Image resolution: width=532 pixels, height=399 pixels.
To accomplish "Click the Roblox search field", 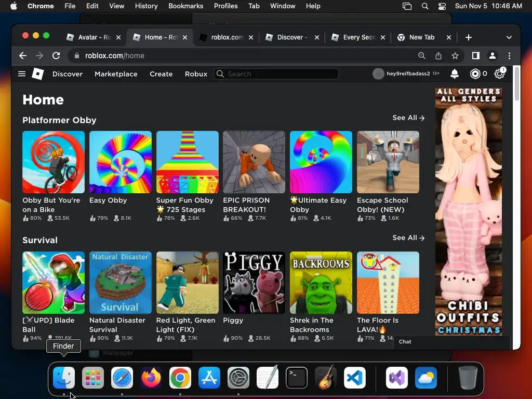I will coord(276,74).
